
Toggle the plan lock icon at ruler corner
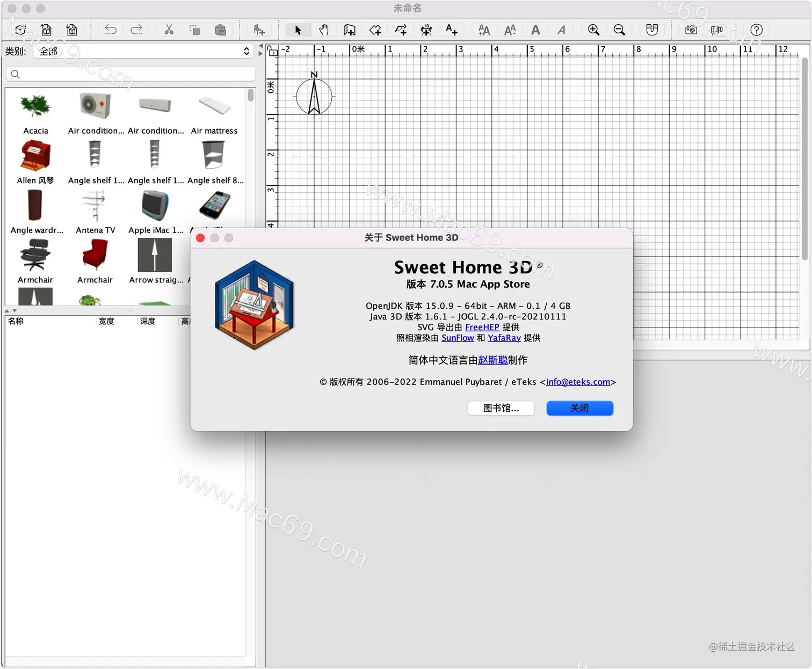tap(272, 51)
